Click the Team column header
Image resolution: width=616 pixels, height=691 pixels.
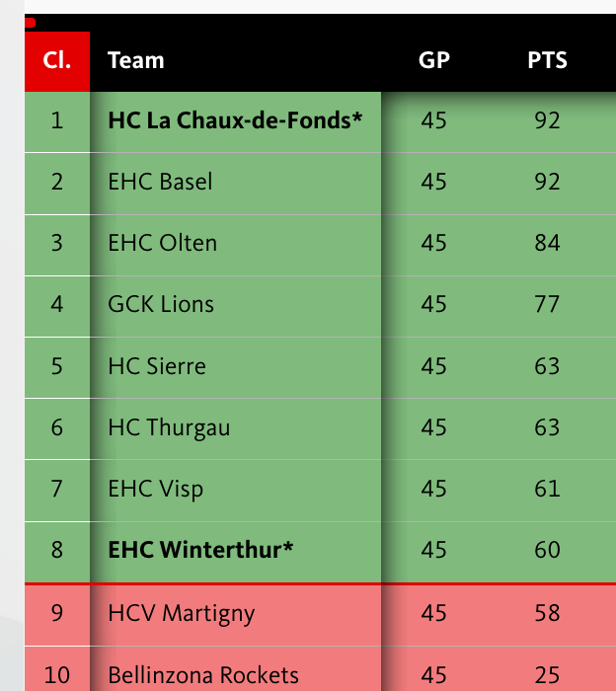(x=136, y=60)
